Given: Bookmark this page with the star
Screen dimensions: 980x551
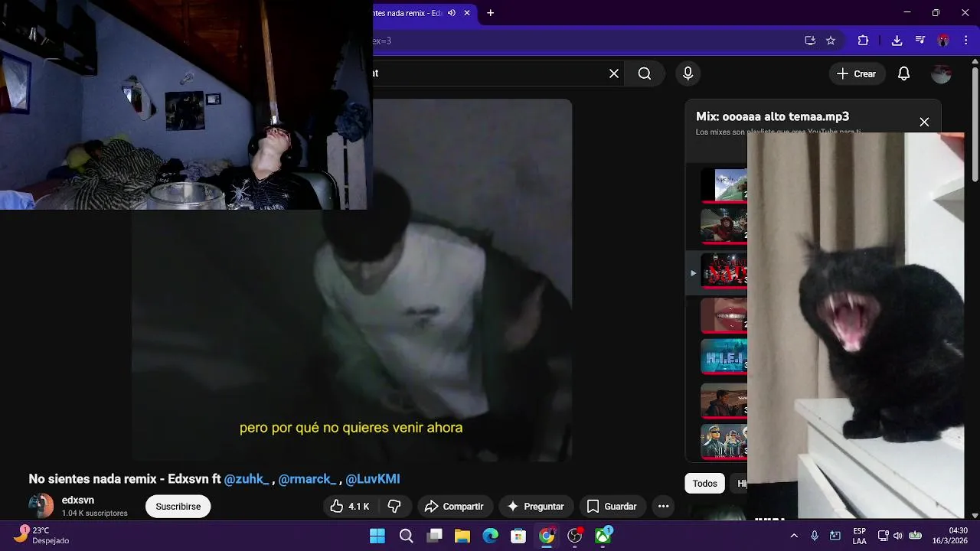Looking at the screenshot, I should 831,41.
